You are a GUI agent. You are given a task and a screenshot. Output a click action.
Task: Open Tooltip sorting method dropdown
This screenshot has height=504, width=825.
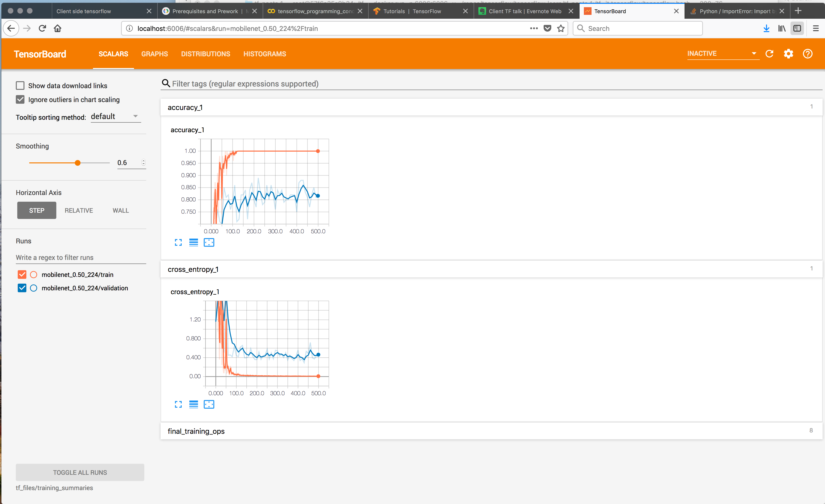click(x=116, y=116)
